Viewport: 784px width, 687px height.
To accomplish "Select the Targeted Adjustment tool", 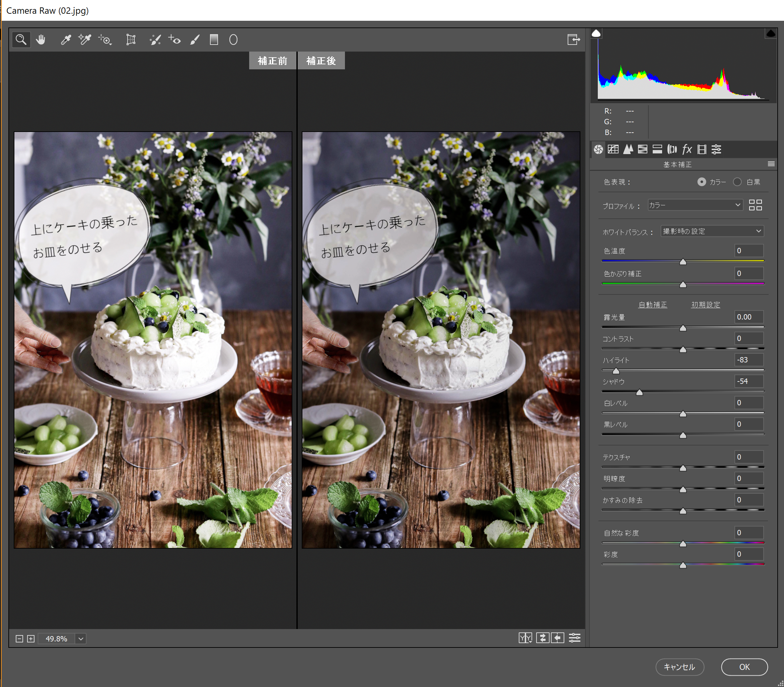I will [x=105, y=40].
